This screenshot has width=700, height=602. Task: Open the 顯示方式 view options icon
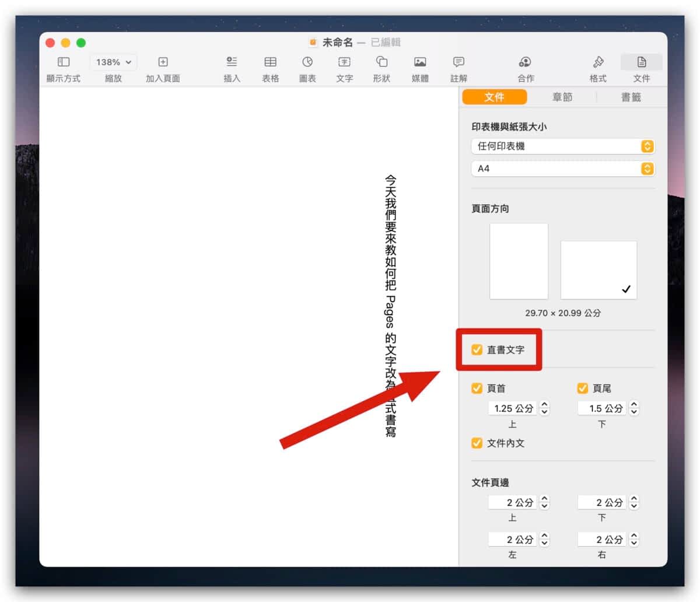click(x=64, y=62)
